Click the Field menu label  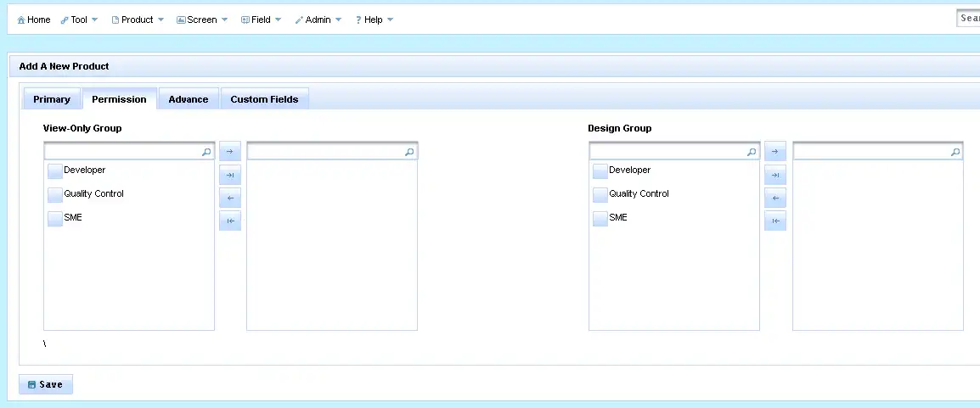pos(262,20)
